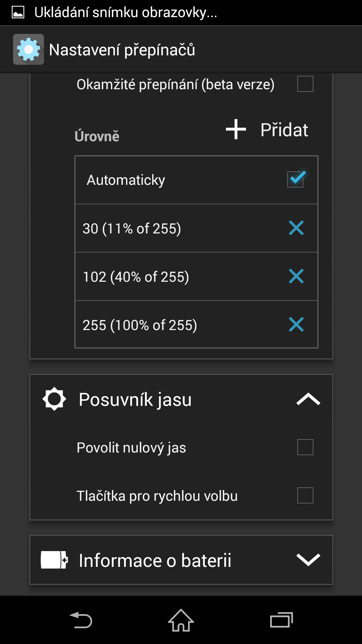This screenshot has height=644, width=362.
Task: Go back with Android back button
Action: click(81, 620)
